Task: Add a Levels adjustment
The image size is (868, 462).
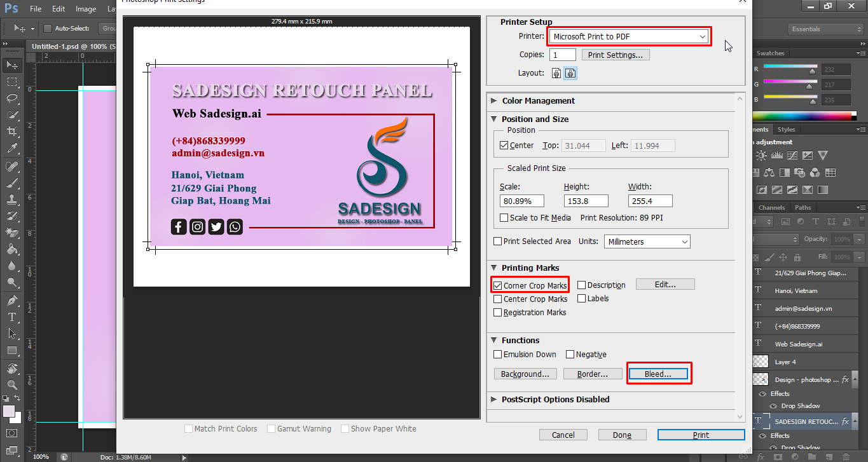Action: 776,155
